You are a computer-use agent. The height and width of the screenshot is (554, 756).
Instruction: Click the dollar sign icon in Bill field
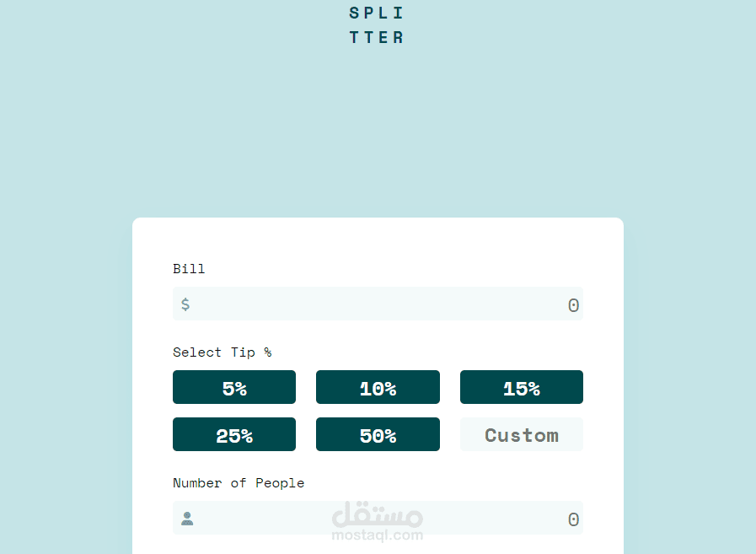click(x=185, y=304)
